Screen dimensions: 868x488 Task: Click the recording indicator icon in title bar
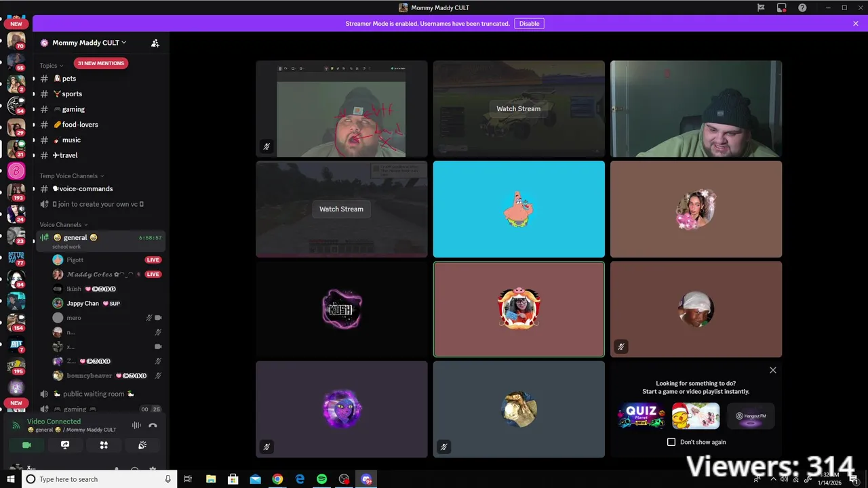pyautogui.click(x=782, y=7)
